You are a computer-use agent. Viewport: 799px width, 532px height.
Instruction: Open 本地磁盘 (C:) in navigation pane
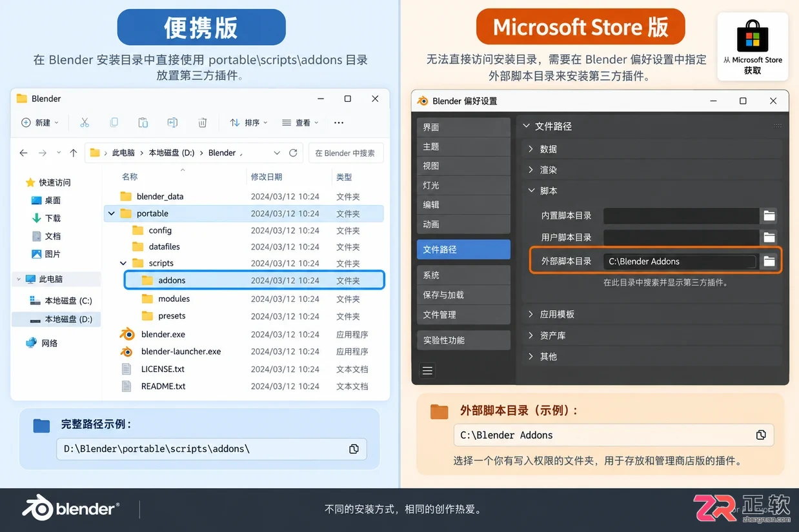60,301
